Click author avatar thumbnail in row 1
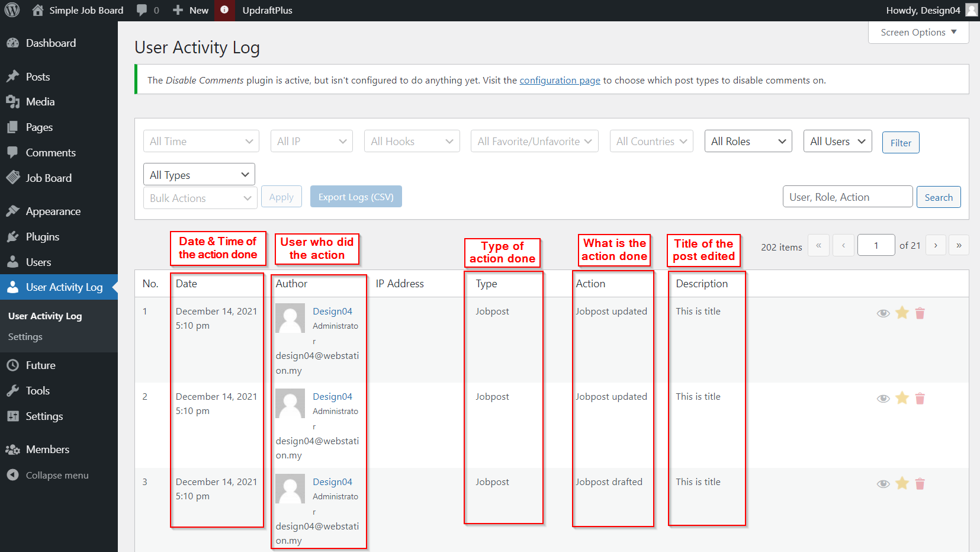Screen dimensions: 980x552 (290, 318)
